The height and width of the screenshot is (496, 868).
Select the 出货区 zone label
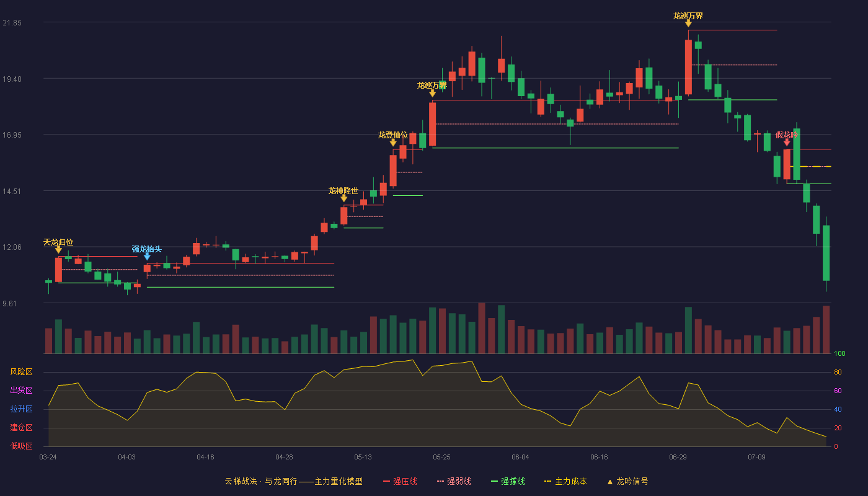[21, 391]
